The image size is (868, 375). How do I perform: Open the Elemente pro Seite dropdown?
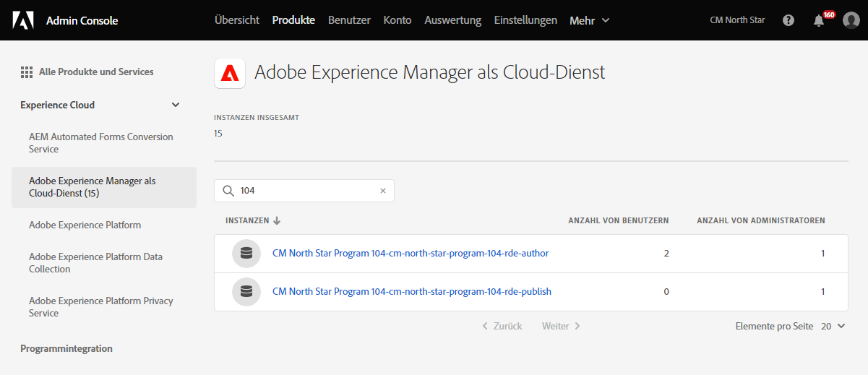coord(833,327)
